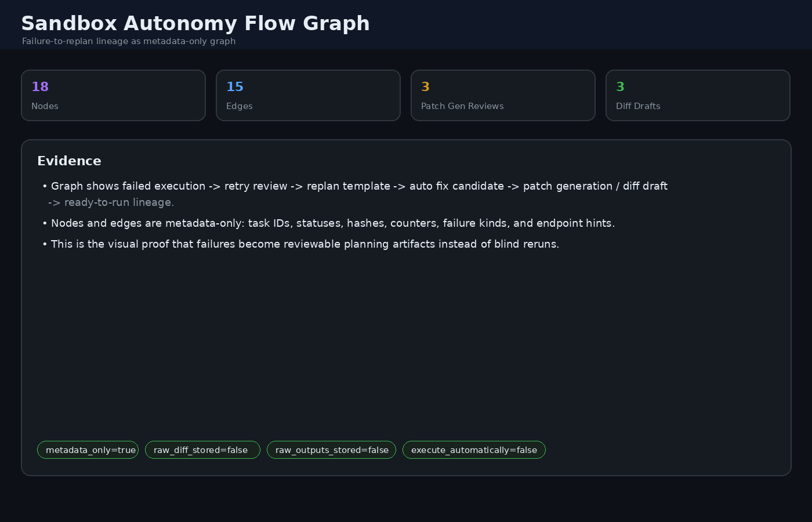Click the execute_automatically=false tag
812x522 pixels.
click(474, 450)
